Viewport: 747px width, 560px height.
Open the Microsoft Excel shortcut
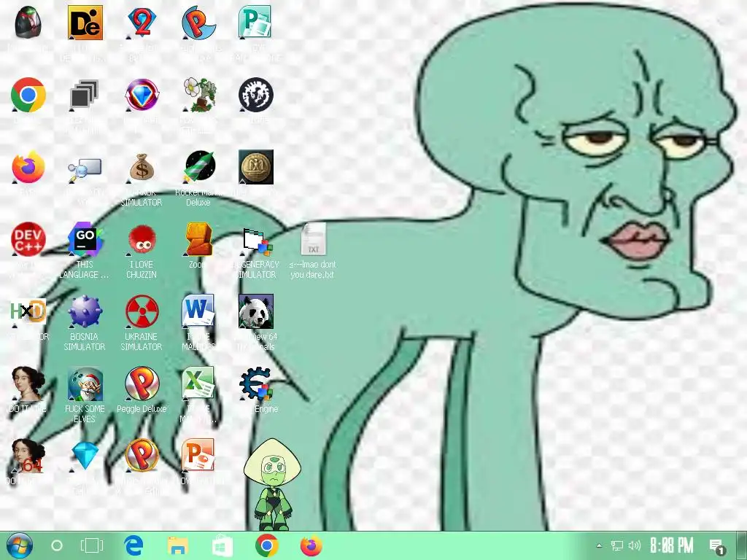(x=198, y=384)
